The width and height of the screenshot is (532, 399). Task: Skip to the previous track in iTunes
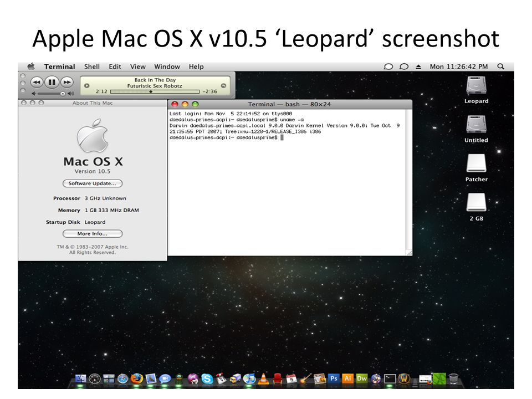pos(37,82)
